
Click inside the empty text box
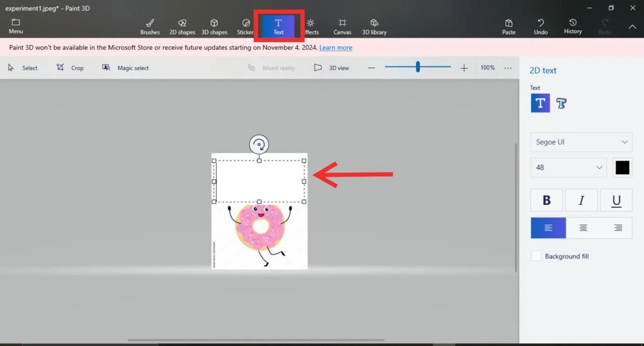[259, 181]
